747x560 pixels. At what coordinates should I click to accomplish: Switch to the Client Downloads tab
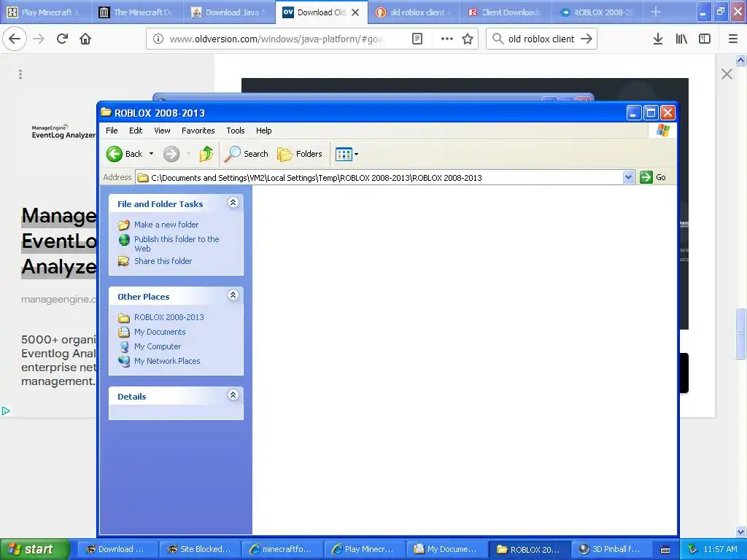[x=506, y=12]
